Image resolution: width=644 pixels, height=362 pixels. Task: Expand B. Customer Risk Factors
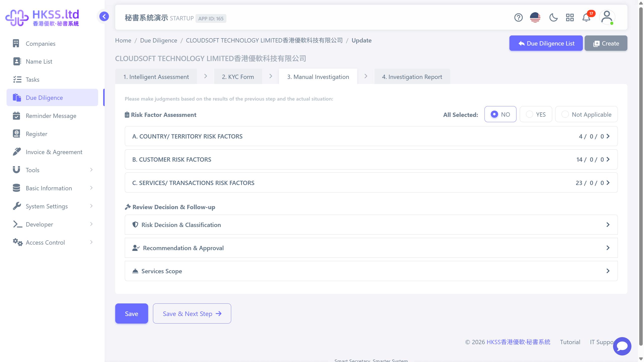coord(371,159)
